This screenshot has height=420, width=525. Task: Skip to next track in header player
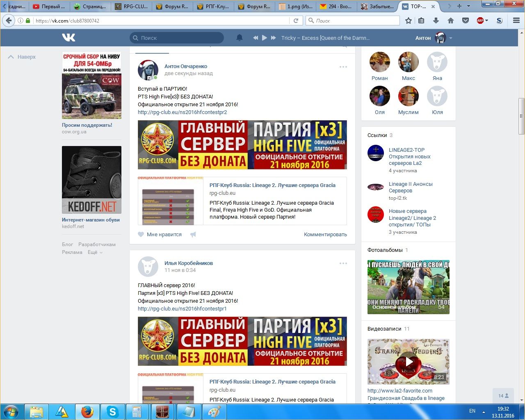click(x=274, y=38)
